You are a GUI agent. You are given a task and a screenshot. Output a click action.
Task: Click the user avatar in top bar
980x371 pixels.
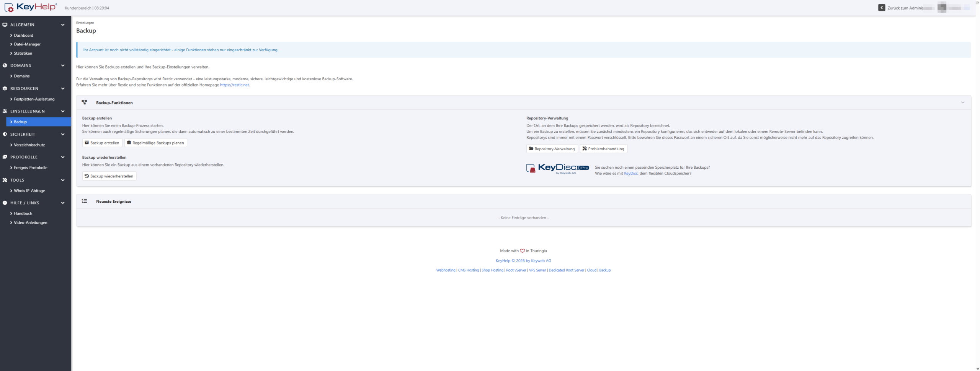coord(942,7)
